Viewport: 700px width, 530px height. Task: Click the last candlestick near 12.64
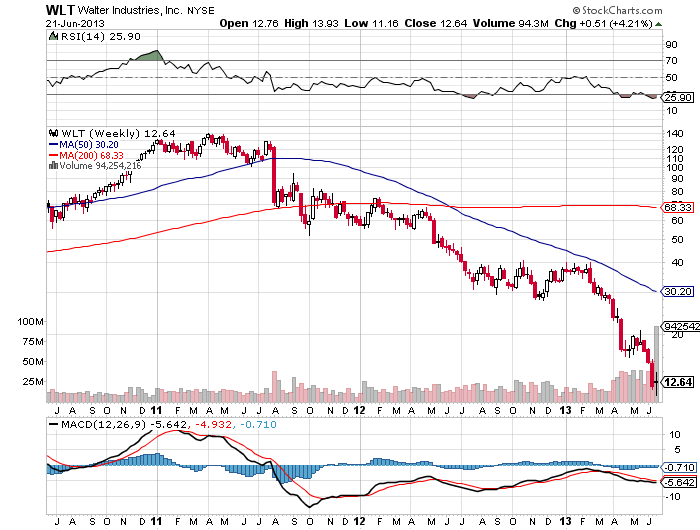(656, 382)
